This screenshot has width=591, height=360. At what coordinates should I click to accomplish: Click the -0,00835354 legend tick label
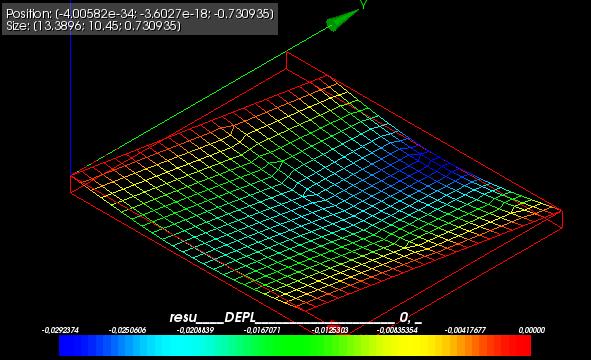(397, 330)
